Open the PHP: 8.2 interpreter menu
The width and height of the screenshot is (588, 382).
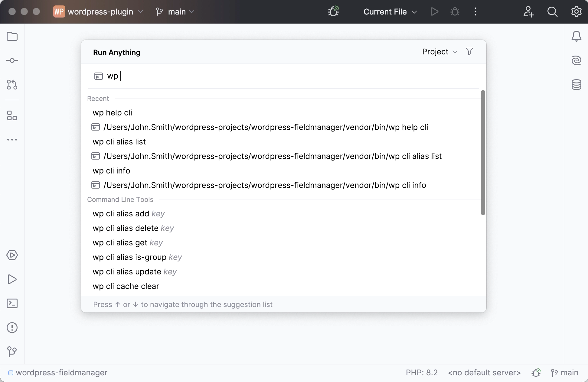click(x=422, y=373)
